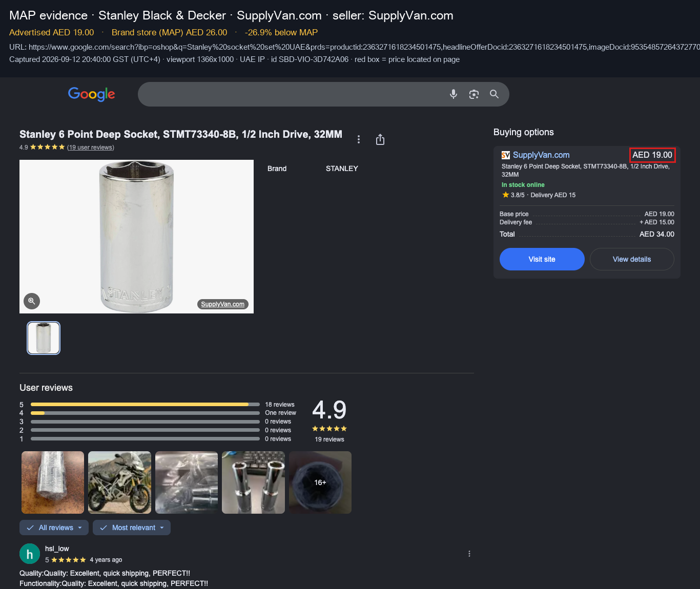This screenshot has height=589, width=700.
Task: Click the hsl_low reviewer avatar
Action: [30, 554]
